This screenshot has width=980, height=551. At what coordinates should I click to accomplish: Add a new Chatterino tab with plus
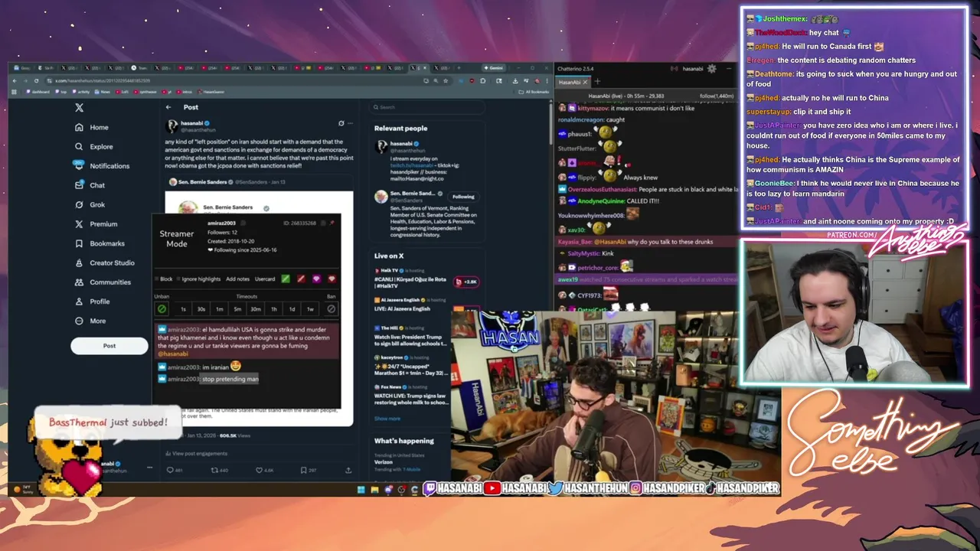tap(597, 81)
